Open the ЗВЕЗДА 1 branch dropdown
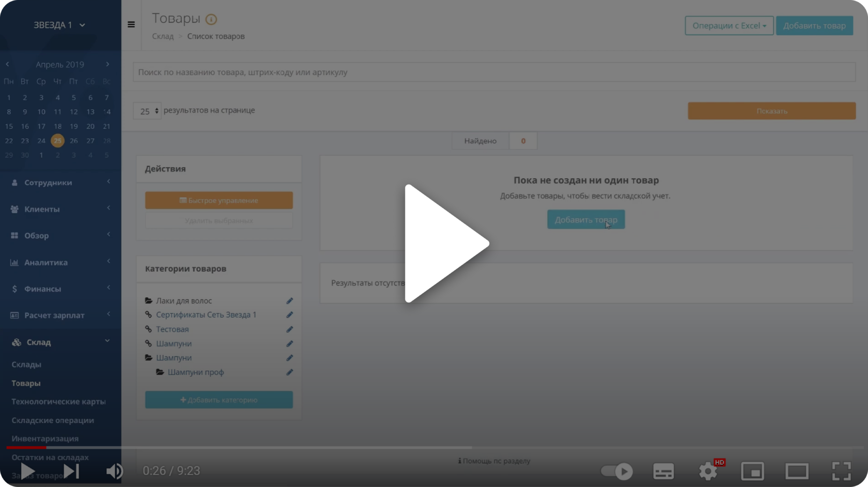This screenshot has width=868, height=487. (x=59, y=25)
